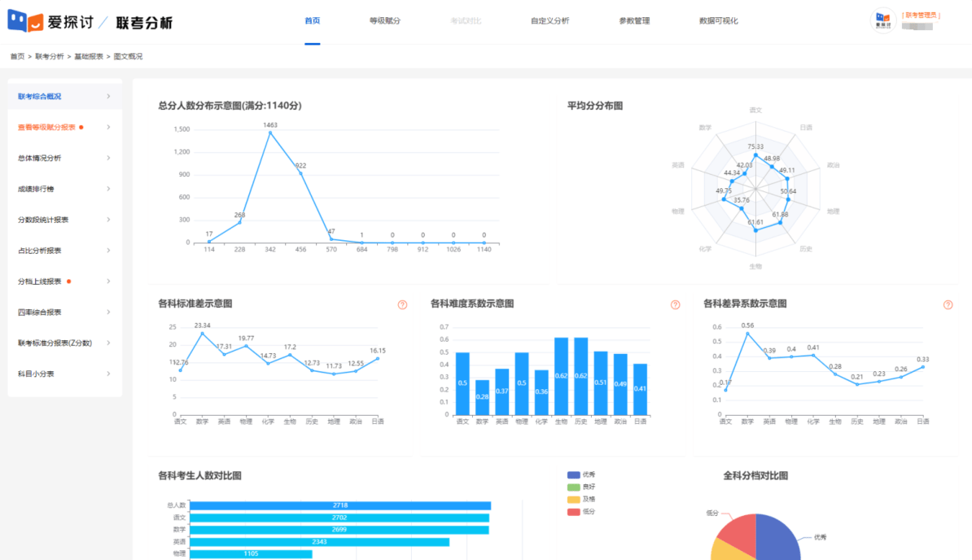Viewport: 972px width, 560px height.
Task: Click orange dot beside 分档上线报表
Action: (x=69, y=282)
